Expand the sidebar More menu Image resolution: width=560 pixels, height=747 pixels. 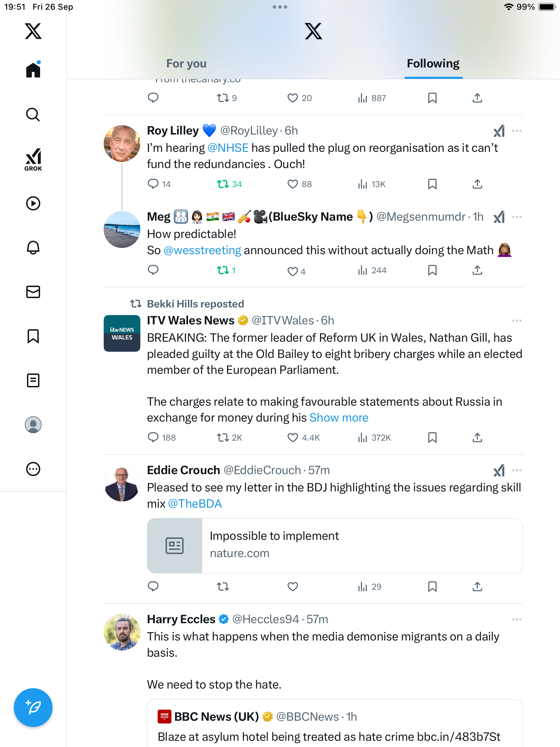(33, 469)
